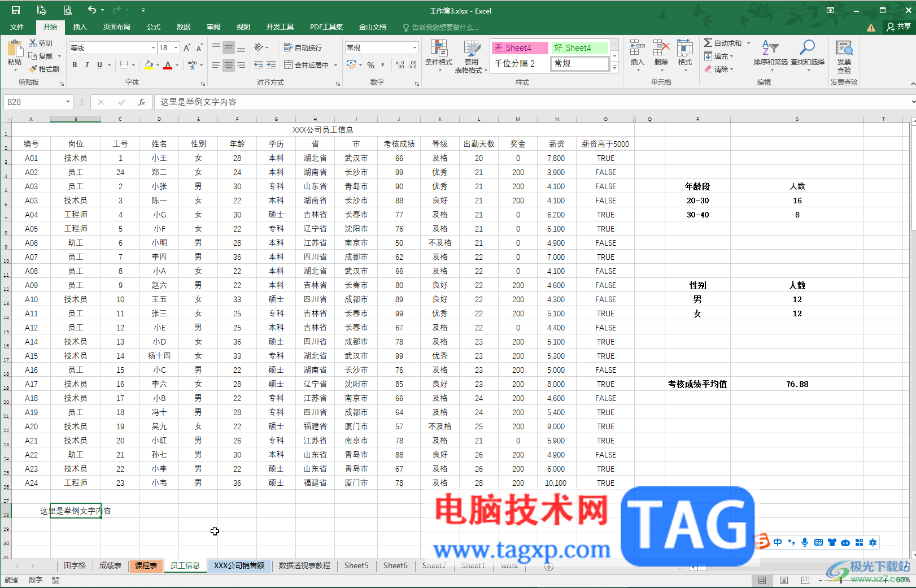The height and width of the screenshot is (588, 916).
Task: Add a new sheet with the plus icon
Action: (548, 567)
